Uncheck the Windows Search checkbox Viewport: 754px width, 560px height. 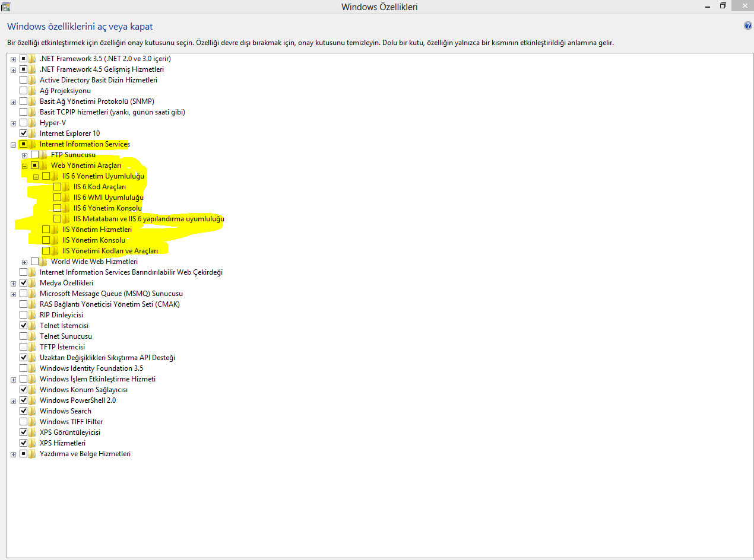tap(24, 411)
